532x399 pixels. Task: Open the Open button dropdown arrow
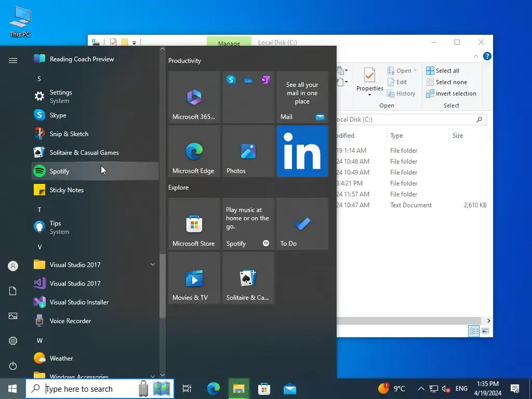(415, 71)
